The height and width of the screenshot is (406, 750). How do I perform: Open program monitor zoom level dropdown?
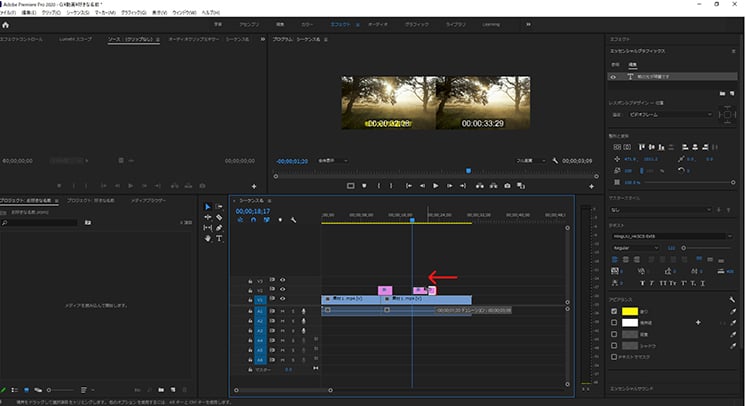[333, 161]
